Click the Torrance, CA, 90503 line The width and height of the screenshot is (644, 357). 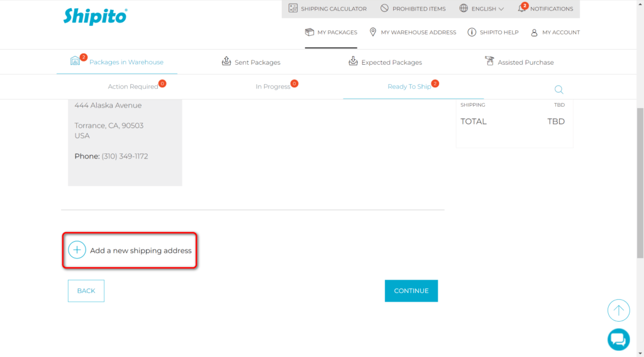click(109, 126)
